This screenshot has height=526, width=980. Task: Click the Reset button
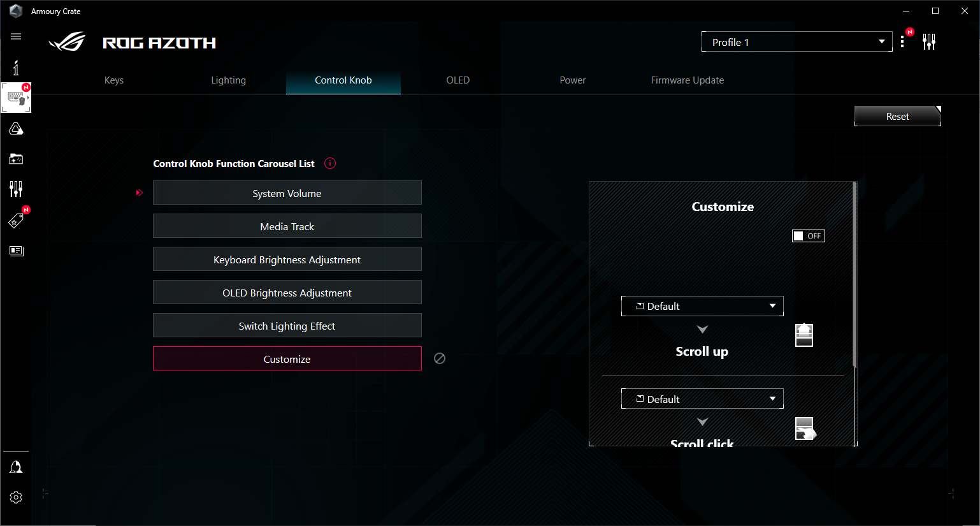pos(898,116)
